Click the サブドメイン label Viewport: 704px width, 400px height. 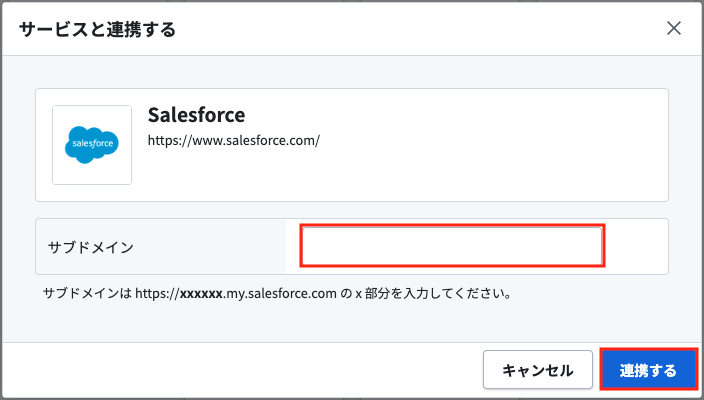coord(91,247)
